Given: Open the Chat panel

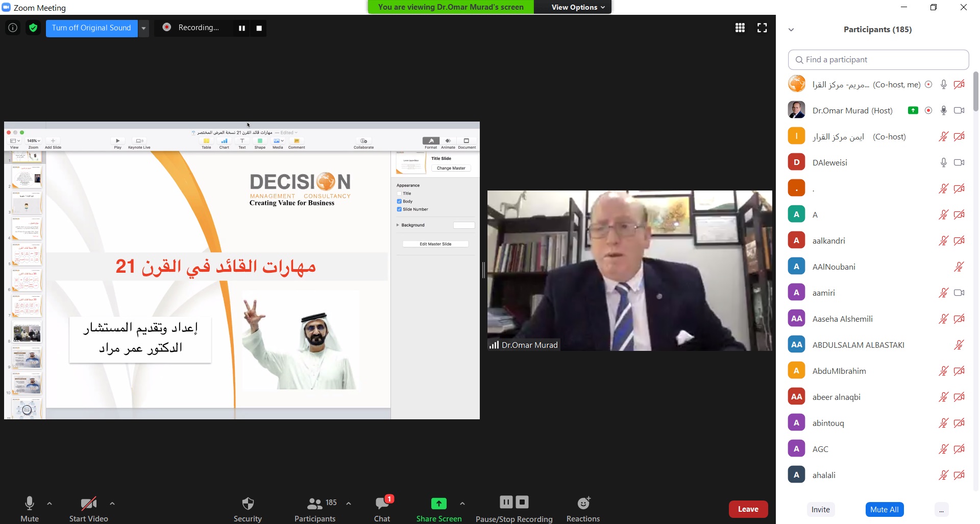Looking at the screenshot, I should (x=382, y=509).
